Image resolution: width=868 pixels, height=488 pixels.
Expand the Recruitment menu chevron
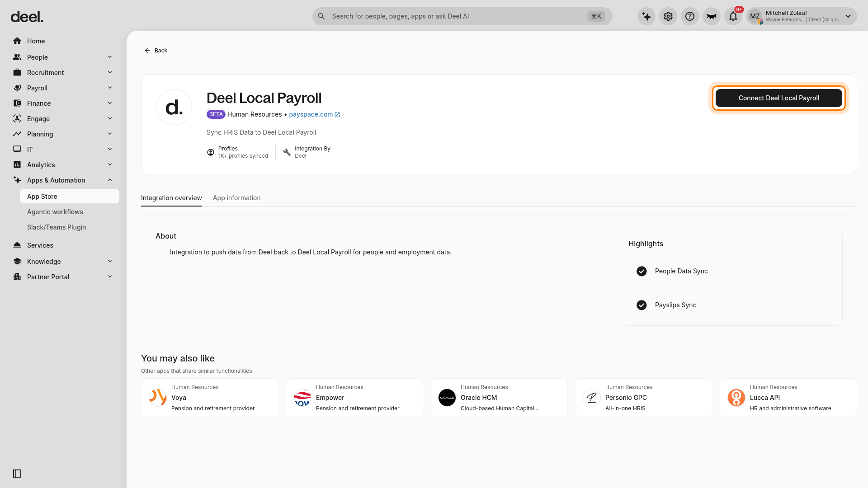pos(110,73)
